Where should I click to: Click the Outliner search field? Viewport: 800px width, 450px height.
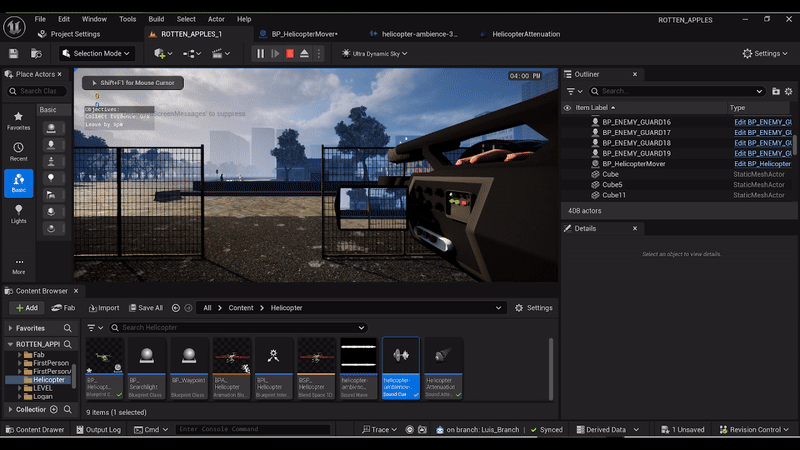pyautogui.click(x=677, y=91)
